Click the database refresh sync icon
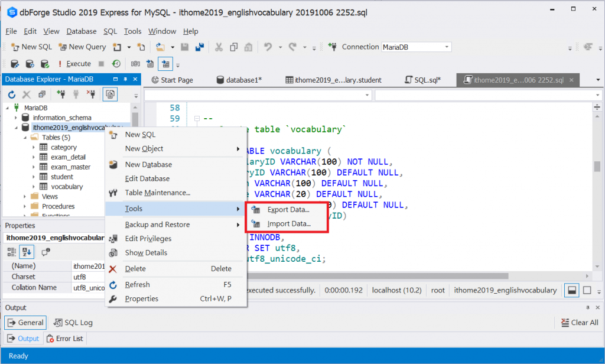 [30, 64]
